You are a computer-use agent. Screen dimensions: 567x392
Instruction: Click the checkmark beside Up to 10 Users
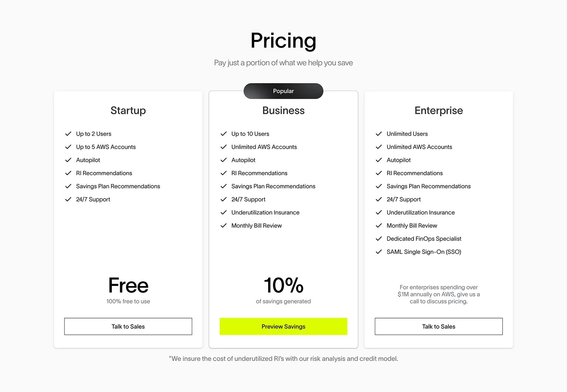224,134
